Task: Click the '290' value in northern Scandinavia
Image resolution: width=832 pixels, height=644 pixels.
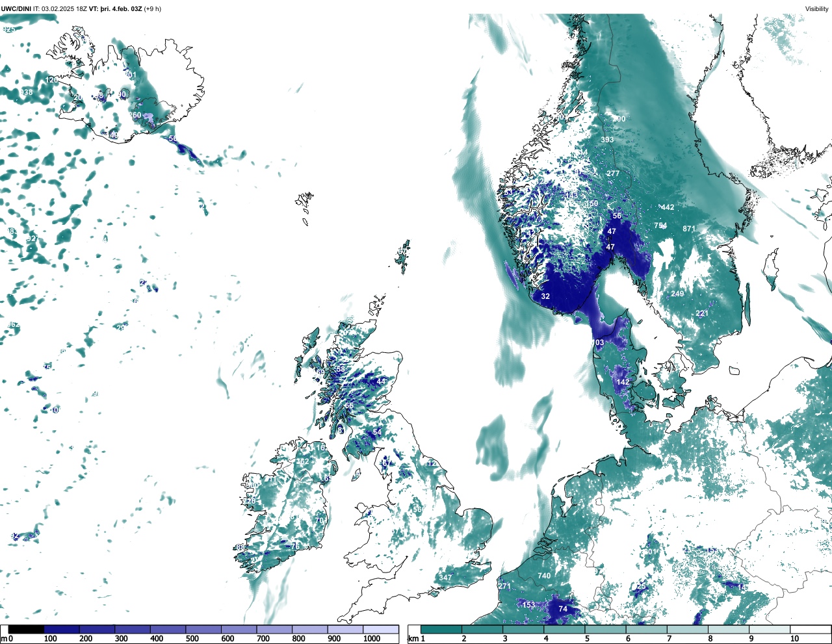Action: point(619,119)
